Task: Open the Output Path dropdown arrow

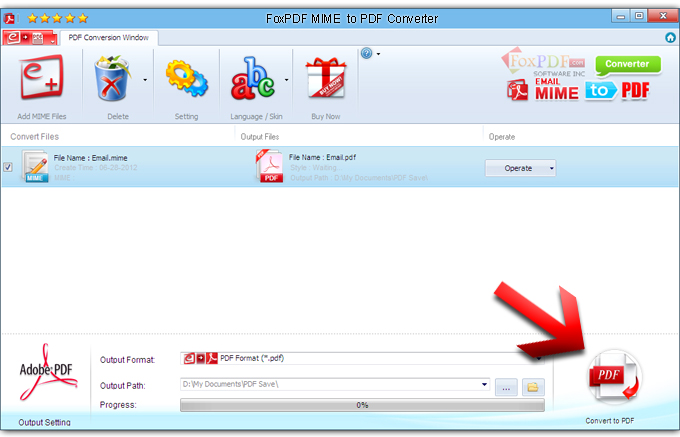Action: (484, 385)
